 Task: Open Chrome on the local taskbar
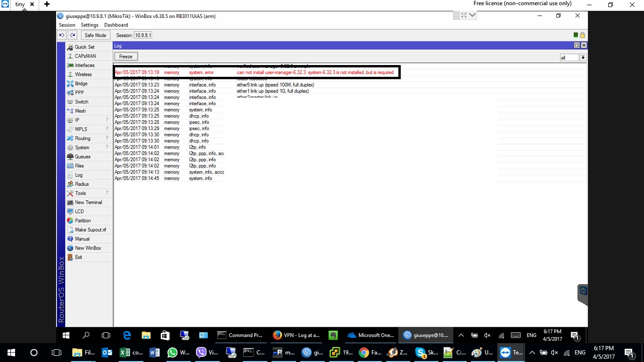coord(370,352)
